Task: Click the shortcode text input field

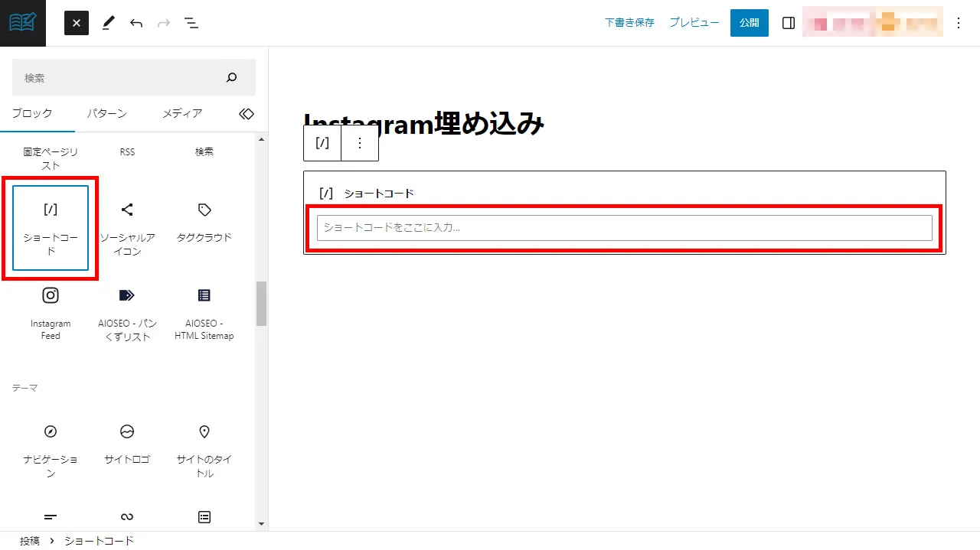Action: click(624, 228)
